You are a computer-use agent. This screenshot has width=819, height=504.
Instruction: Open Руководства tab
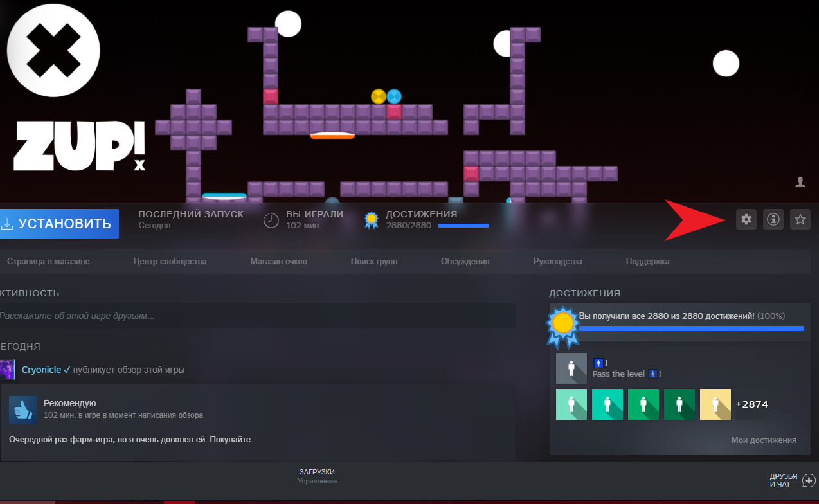coord(557,262)
